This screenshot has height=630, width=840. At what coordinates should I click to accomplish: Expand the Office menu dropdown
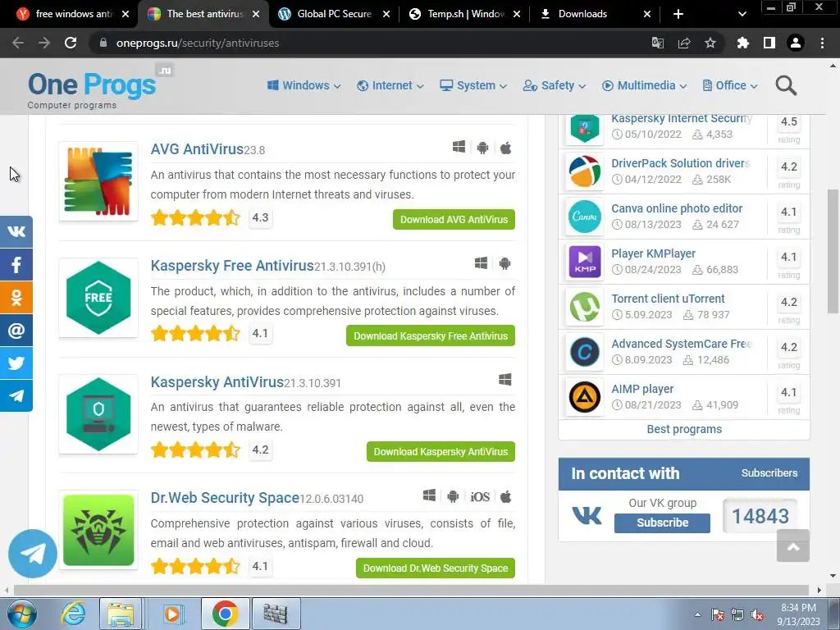tap(730, 85)
